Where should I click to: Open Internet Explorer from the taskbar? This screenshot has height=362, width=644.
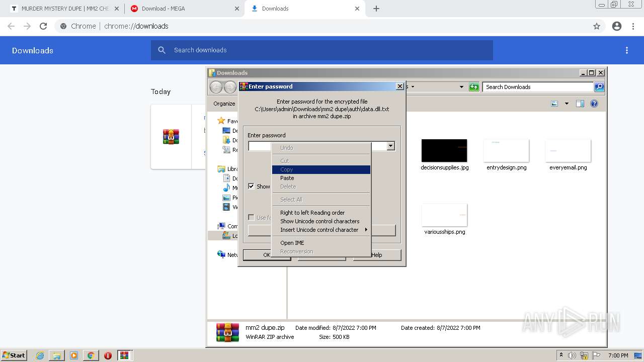click(x=40, y=355)
